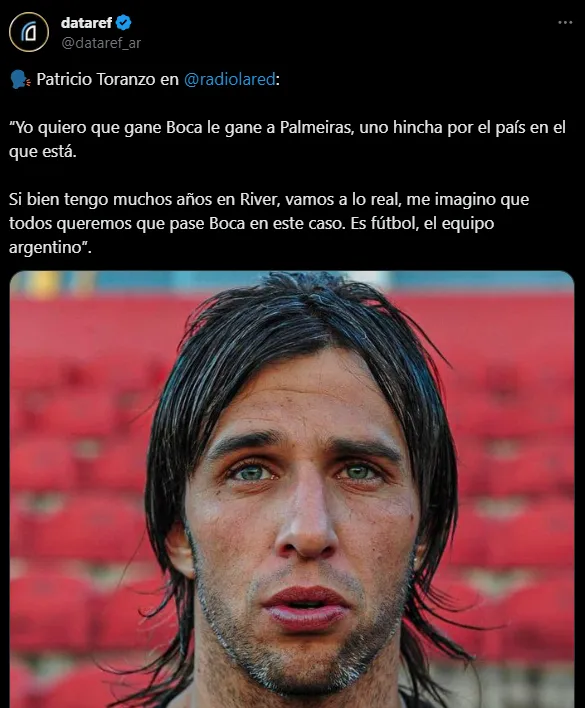Click the 'Patricio Toranzo en' text
Screen dimensions: 585x708
coord(107,79)
